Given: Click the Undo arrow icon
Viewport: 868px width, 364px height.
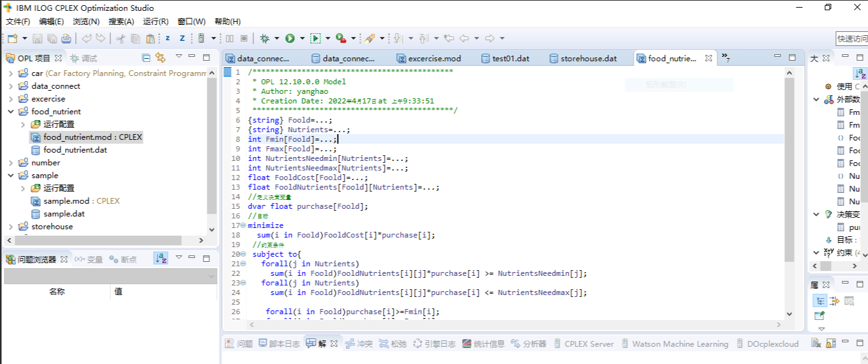Looking at the screenshot, I should click(87, 38).
